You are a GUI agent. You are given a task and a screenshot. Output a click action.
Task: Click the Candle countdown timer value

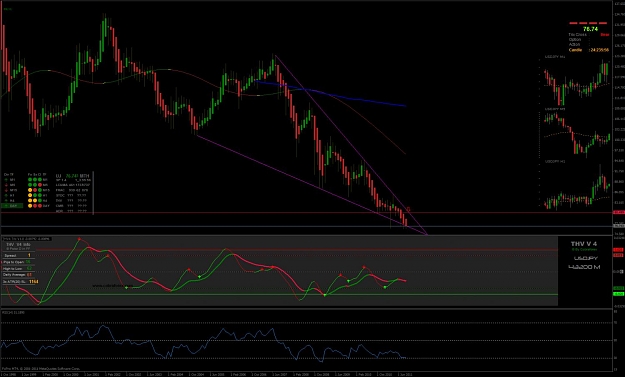(599, 50)
